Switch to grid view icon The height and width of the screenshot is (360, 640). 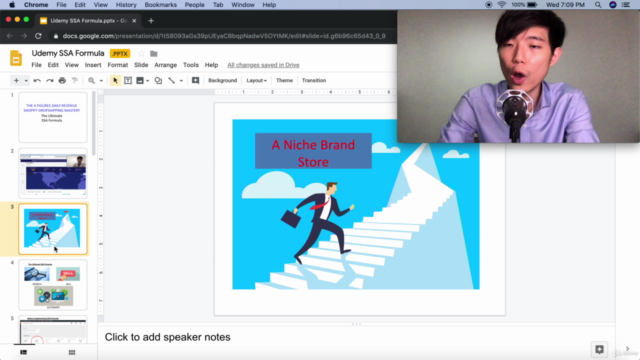click(72, 352)
